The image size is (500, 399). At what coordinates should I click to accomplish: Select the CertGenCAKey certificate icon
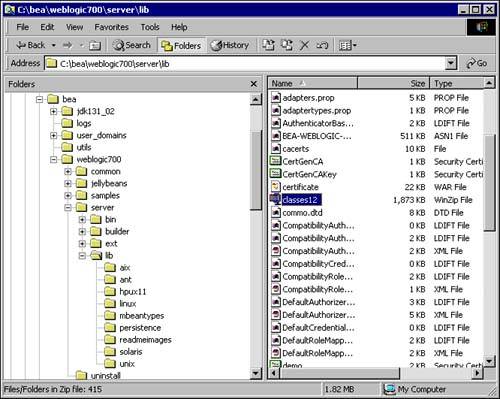[275, 174]
